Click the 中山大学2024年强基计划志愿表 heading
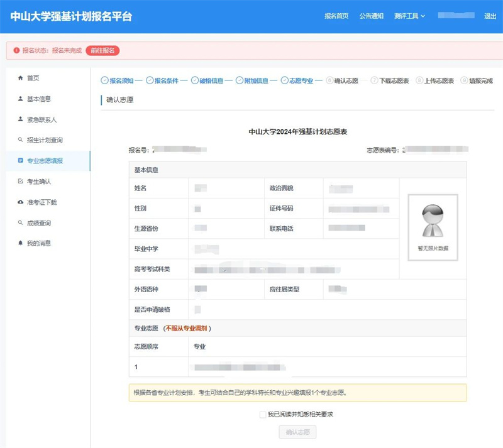This screenshot has width=503, height=448. pos(298,131)
